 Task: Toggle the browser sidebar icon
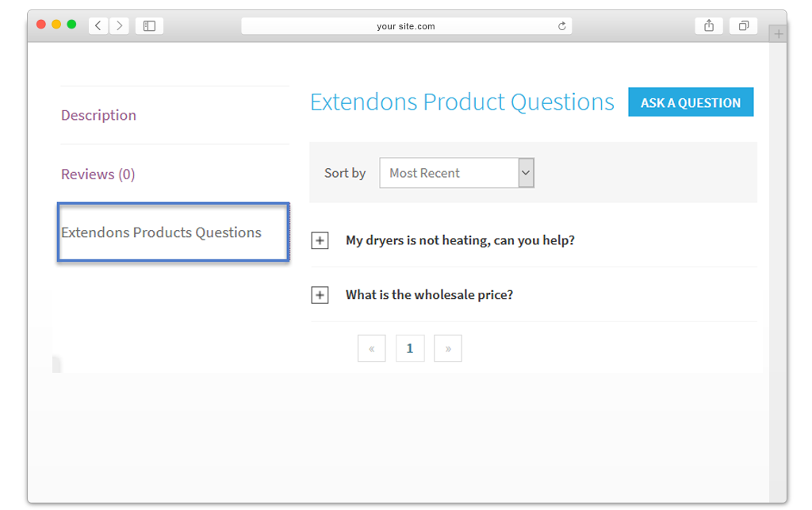pos(149,25)
